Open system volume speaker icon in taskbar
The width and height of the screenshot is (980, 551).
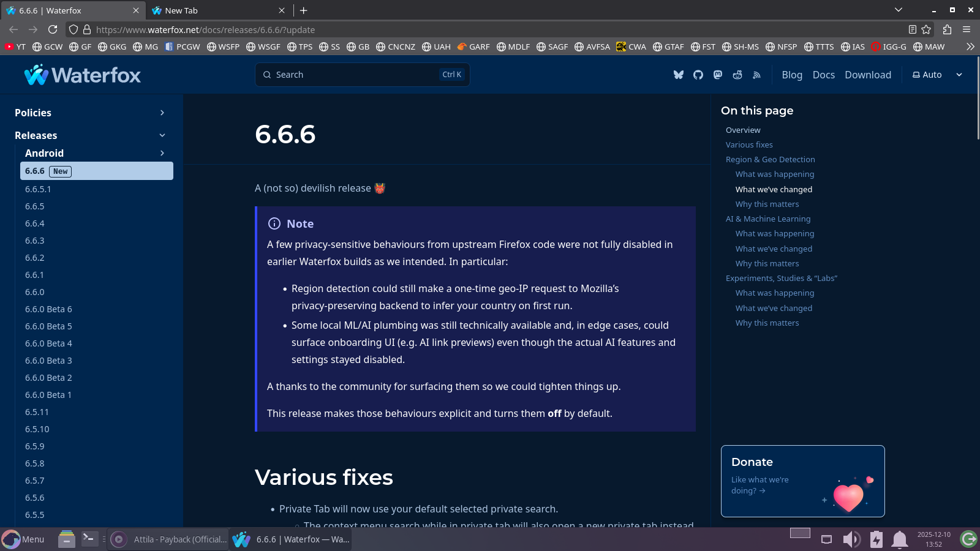[851, 539]
